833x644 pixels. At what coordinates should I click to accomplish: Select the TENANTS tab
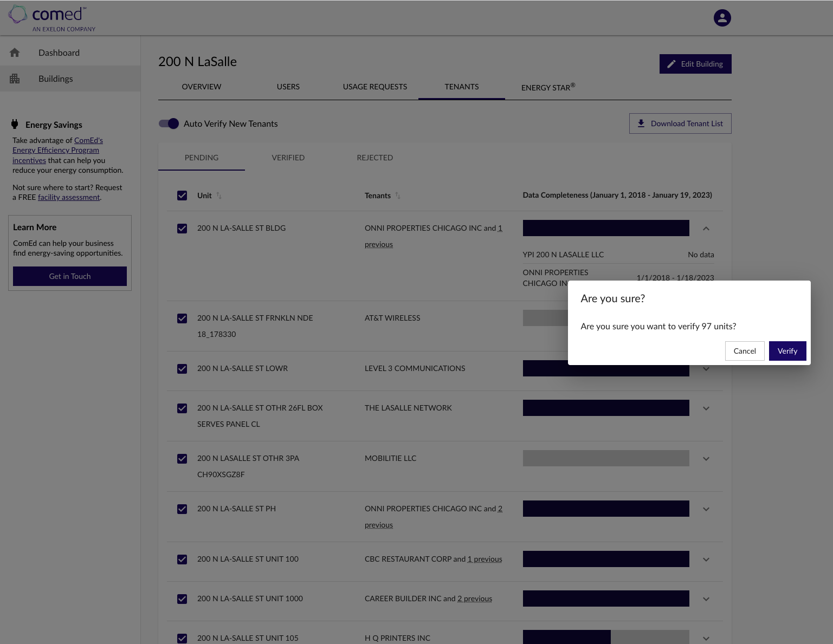[x=462, y=87]
